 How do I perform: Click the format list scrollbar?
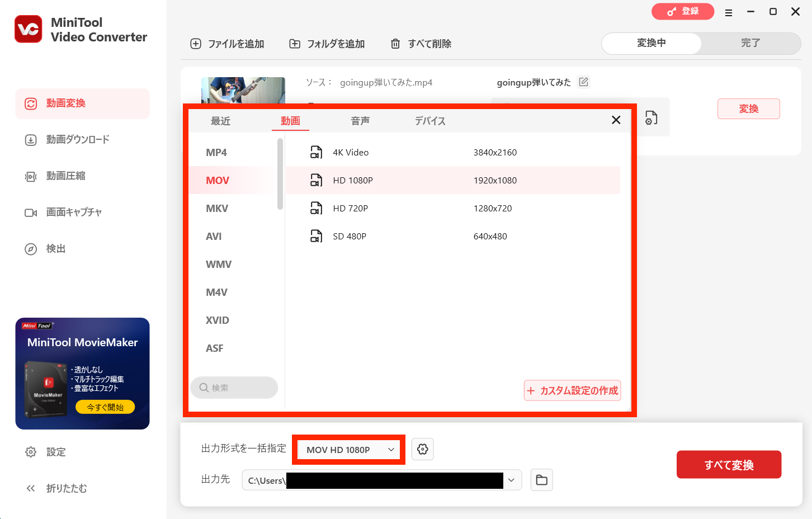click(280, 174)
